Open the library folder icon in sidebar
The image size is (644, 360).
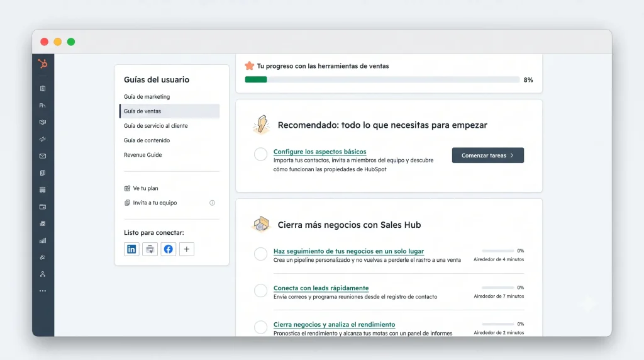[x=43, y=206]
